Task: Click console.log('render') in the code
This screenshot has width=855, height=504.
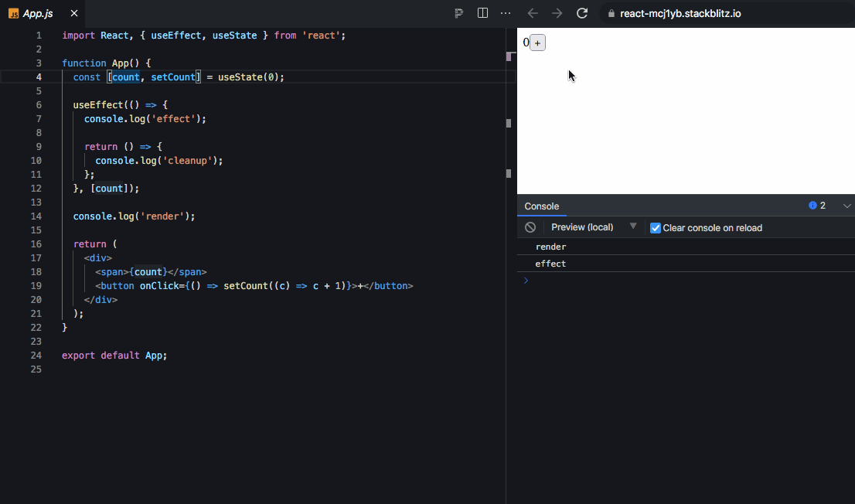Action: tap(135, 216)
